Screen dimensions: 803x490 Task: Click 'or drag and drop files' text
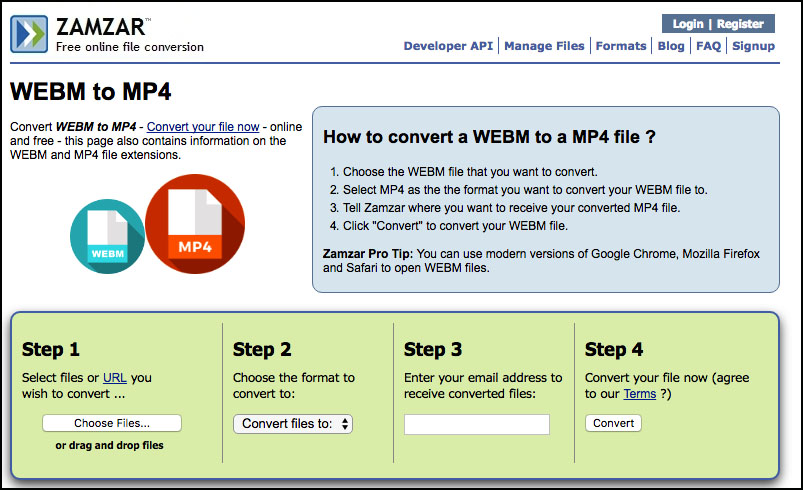(x=110, y=445)
